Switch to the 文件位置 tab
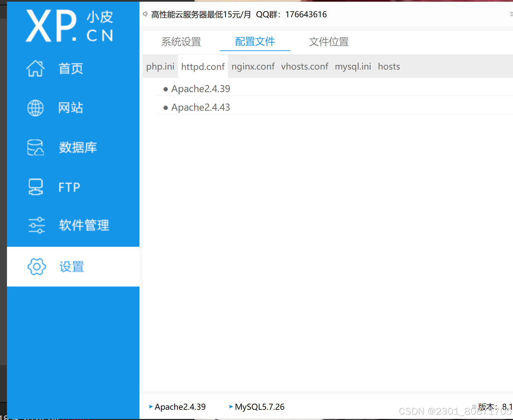Viewport: 513px width, 420px height. (329, 42)
